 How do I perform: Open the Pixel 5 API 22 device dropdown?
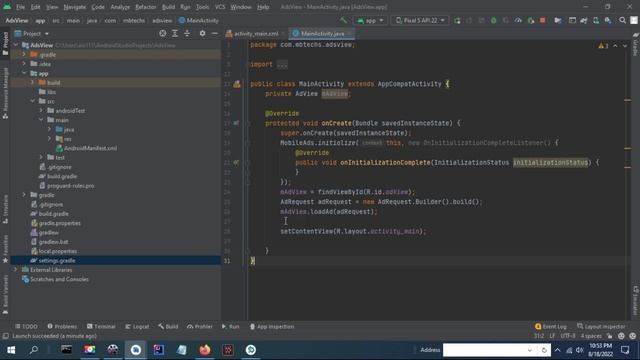pos(420,20)
